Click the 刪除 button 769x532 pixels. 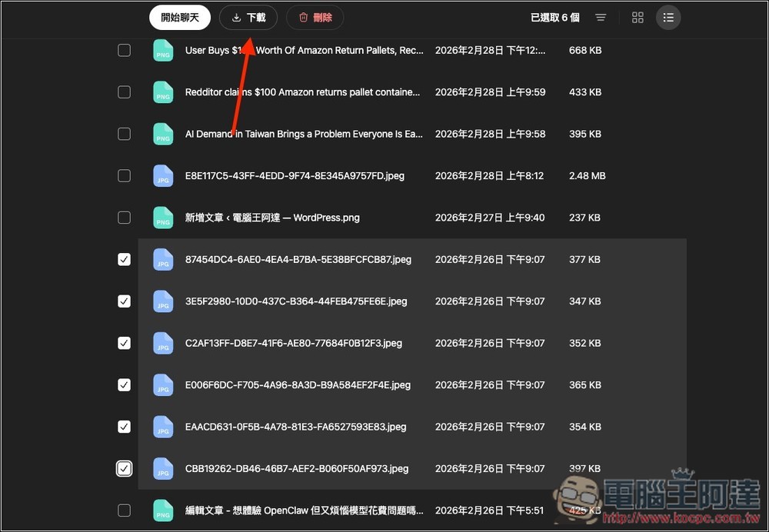315,17
